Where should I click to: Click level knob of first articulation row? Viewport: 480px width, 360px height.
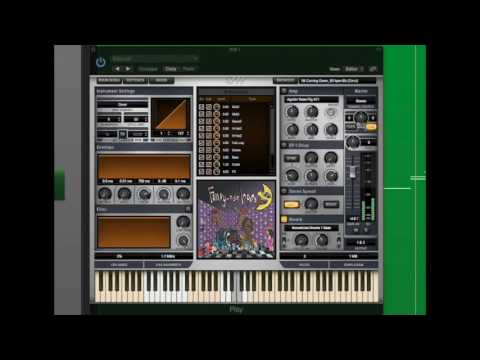(x=217, y=107)
